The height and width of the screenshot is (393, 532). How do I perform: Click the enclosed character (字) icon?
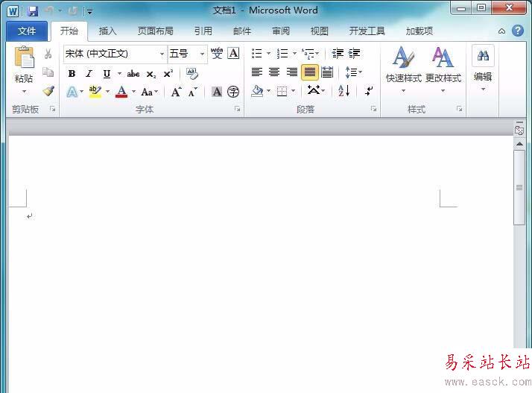point(233,92)
